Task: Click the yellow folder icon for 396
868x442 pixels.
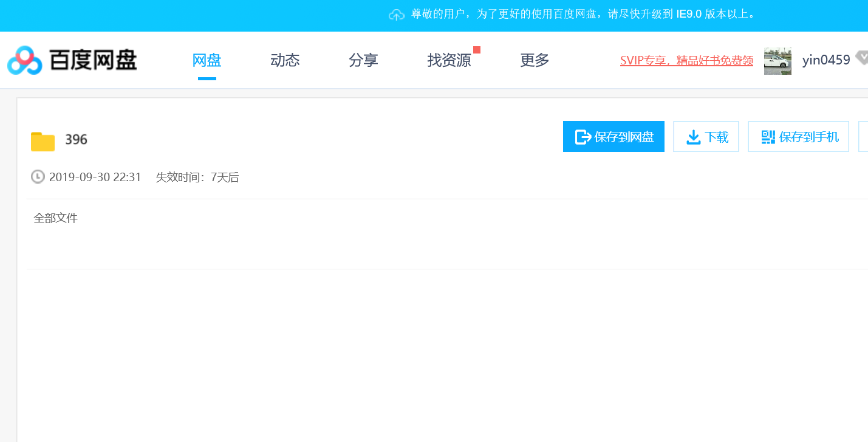Action: [43, 141]
